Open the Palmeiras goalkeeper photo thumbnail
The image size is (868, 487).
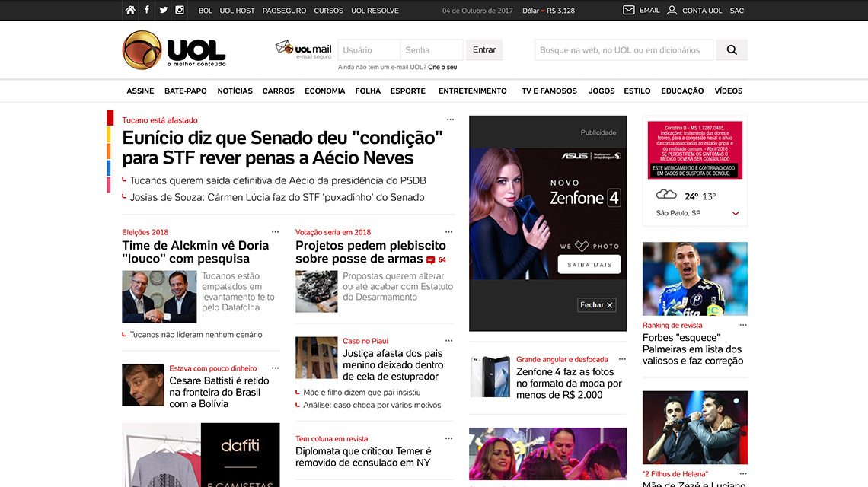click(694, 279)
